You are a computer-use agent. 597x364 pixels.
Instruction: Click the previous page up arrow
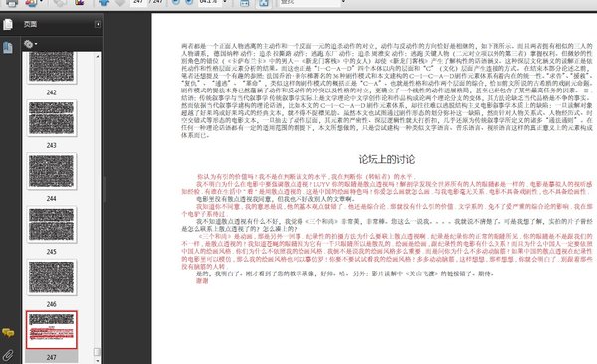coord(103,2)
